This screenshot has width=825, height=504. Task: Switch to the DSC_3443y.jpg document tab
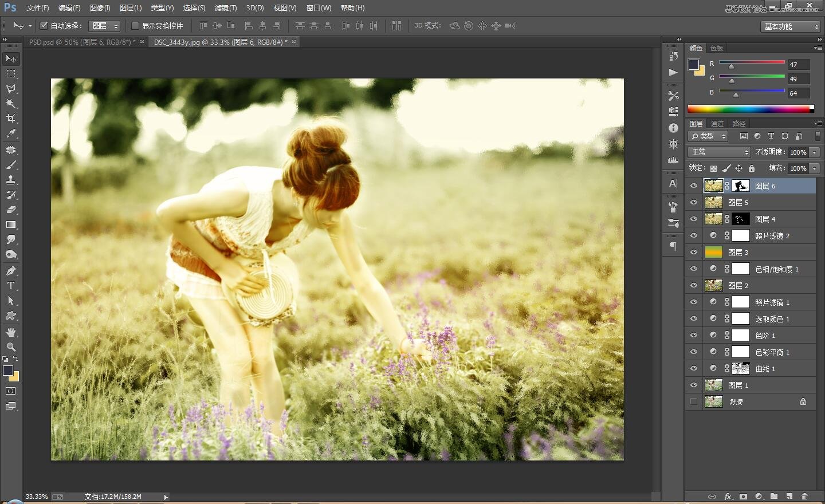(218, 42)
